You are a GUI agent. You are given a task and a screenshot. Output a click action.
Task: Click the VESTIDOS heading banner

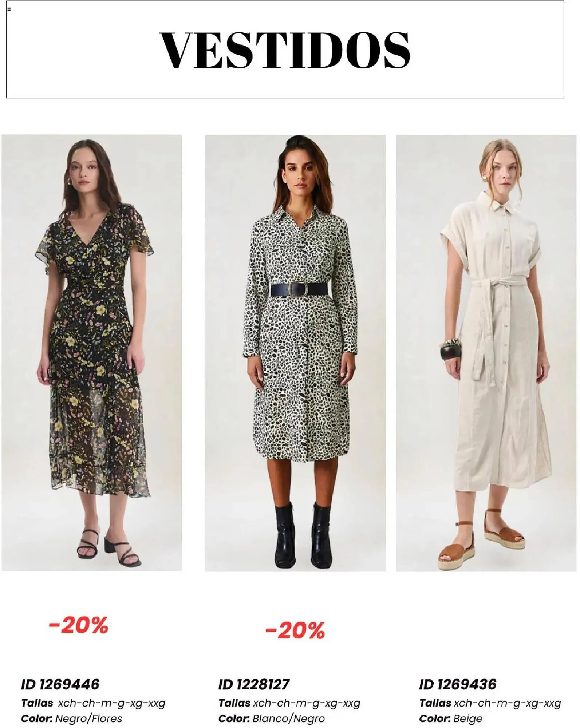click(285, 50)
